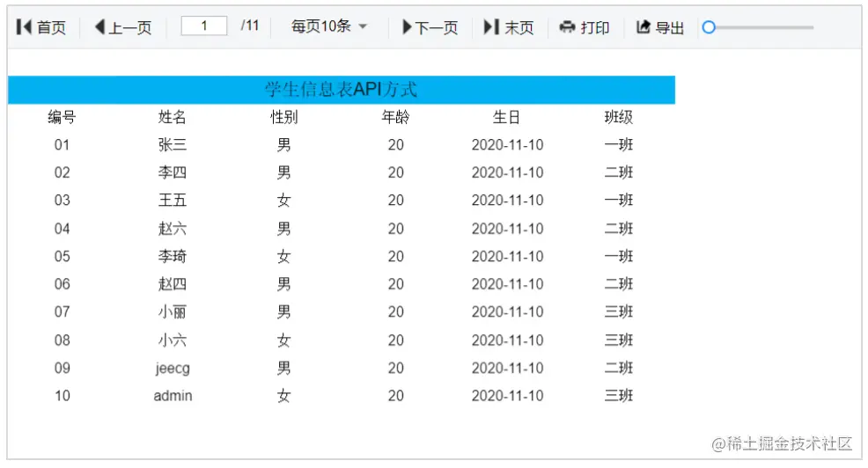Click the number cell 06

[62, 284]
